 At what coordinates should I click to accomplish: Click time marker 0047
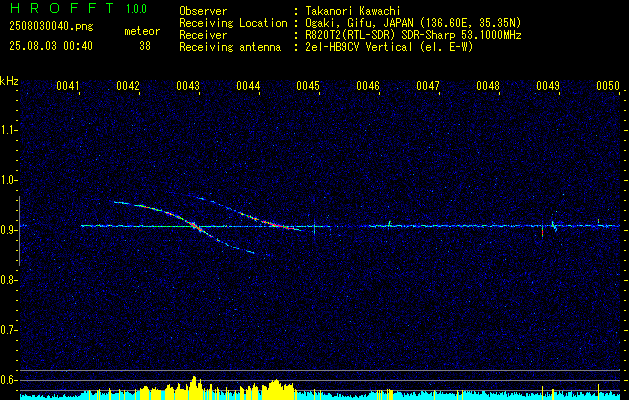click(x=428, y=86)
